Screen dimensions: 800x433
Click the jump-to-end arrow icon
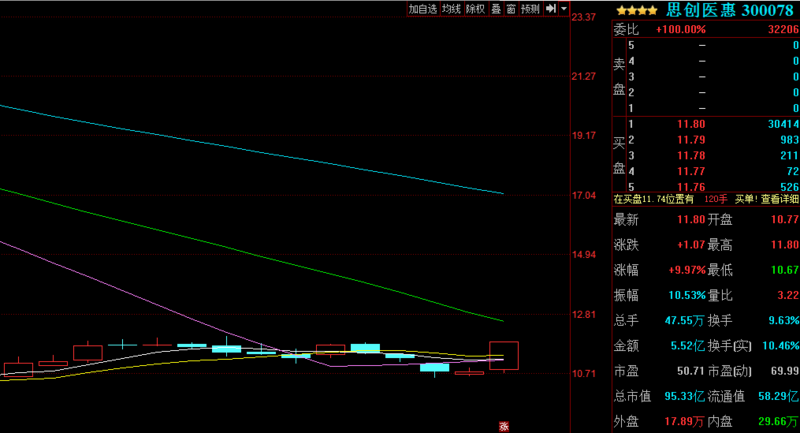coord(550,9)
